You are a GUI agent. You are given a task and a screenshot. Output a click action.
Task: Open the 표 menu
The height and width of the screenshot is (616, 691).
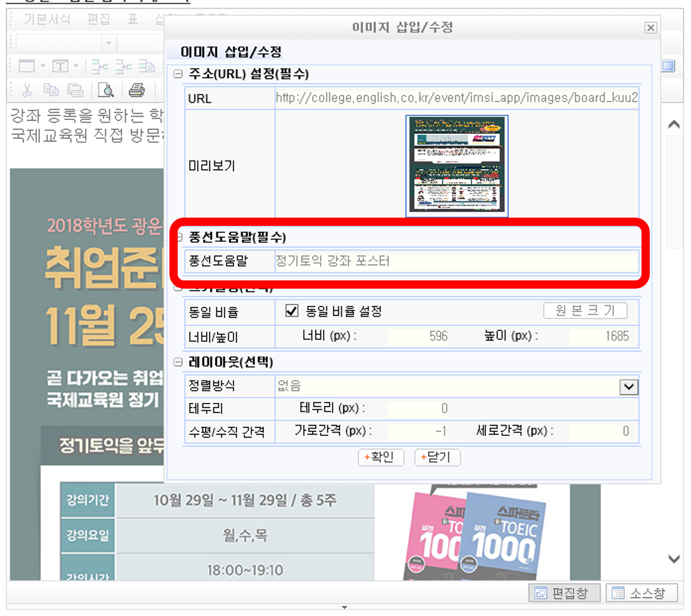click(x=133, y=20)
